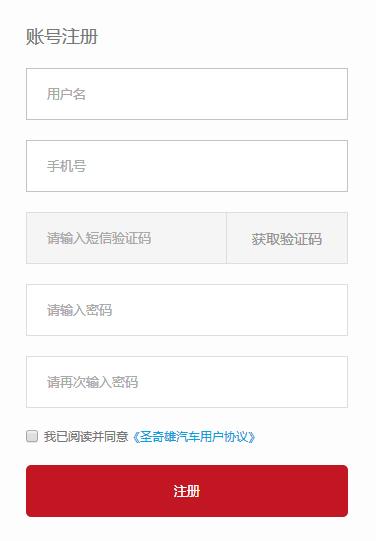
Task: Click the 请输入密码 placeholder text
Action: [80, 310]
